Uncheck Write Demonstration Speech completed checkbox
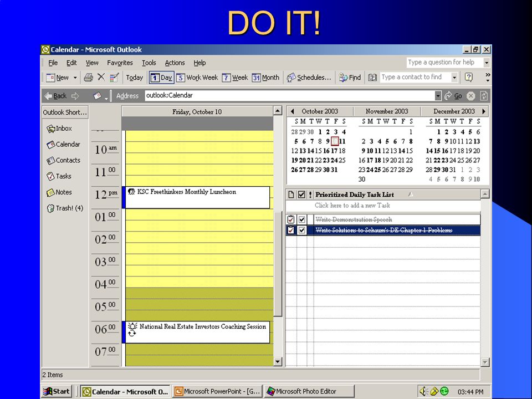This screenshot has height=399, width=532. click(x=301, y=220)
